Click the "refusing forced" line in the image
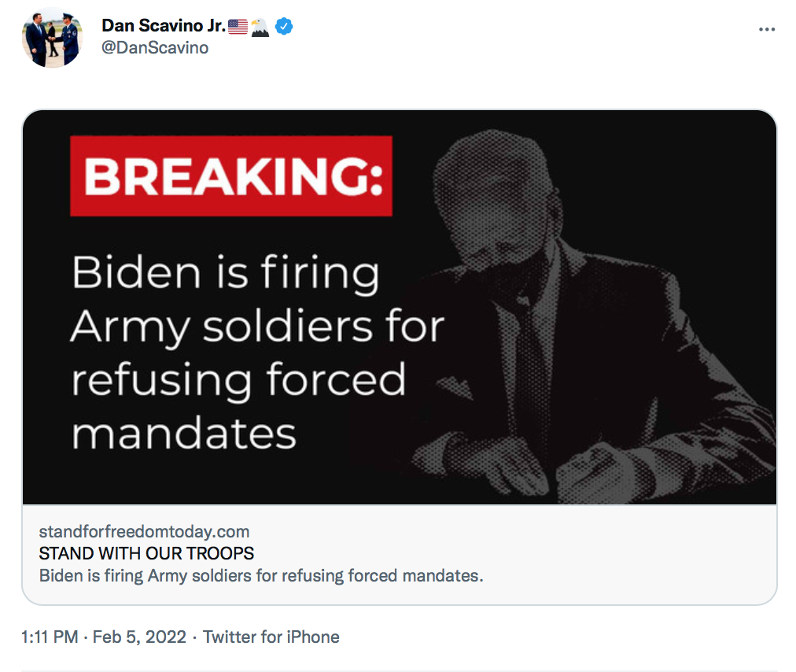The image size is (796, 672). [x=238, y=380]
